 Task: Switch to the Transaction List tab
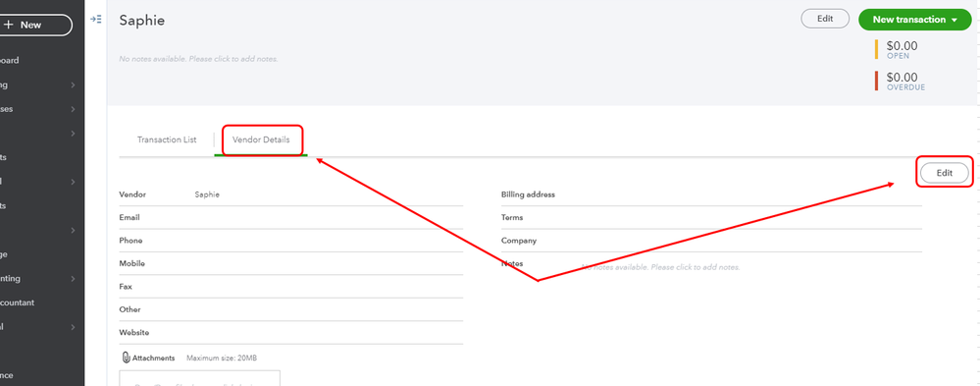(x=167, y=139)
